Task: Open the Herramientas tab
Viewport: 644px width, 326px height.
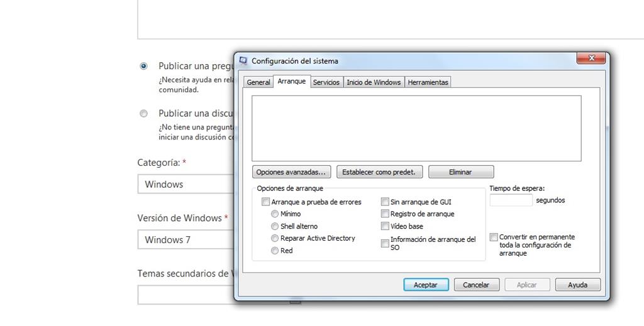Action: [x=428, y=82]
